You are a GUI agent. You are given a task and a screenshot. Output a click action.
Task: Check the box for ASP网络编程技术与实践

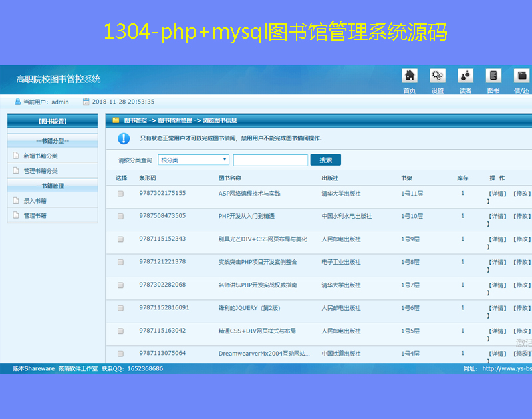click(121, 194)
